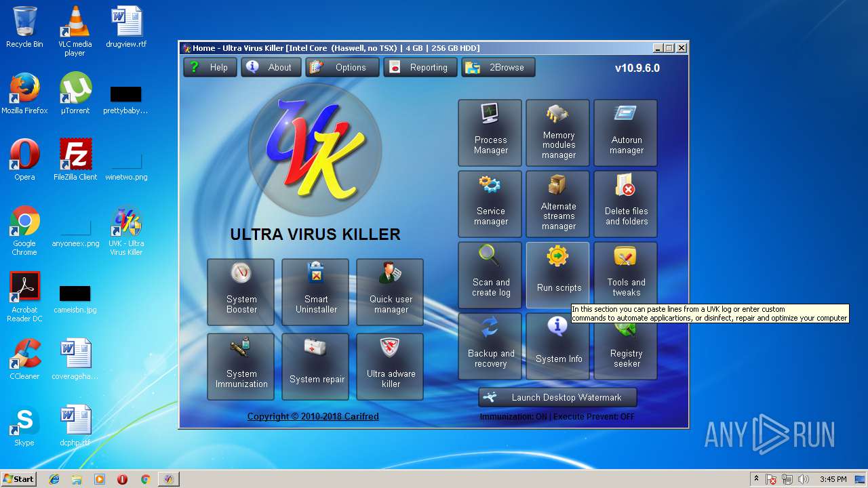Select the Google Chrome desktop shortcut
868x488 pixels.
(x=24, y=230)
